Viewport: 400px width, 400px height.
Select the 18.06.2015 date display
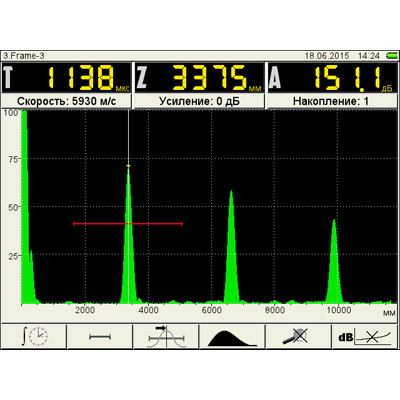(x=327, y=56)
